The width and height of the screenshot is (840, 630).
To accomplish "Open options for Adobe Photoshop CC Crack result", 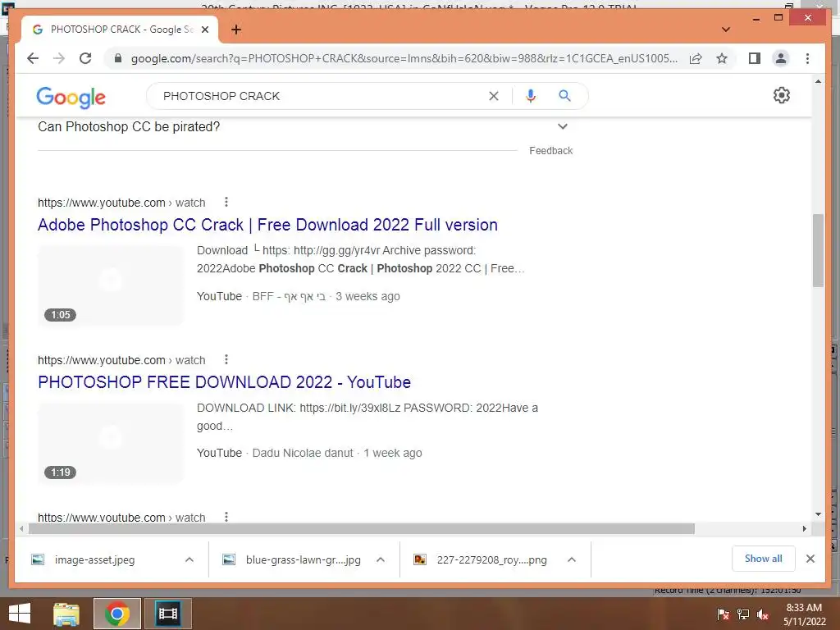I will [226, 202].
